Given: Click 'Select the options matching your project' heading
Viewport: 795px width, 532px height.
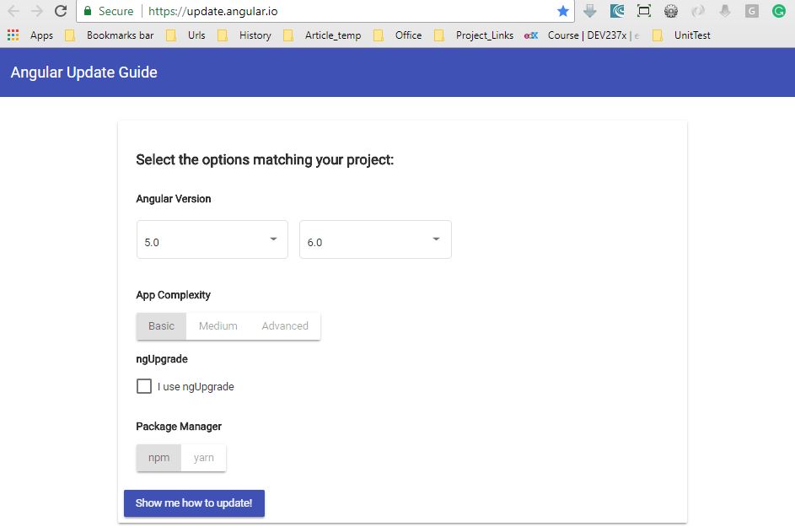Looking at the screenshot, I should (265, 159).
